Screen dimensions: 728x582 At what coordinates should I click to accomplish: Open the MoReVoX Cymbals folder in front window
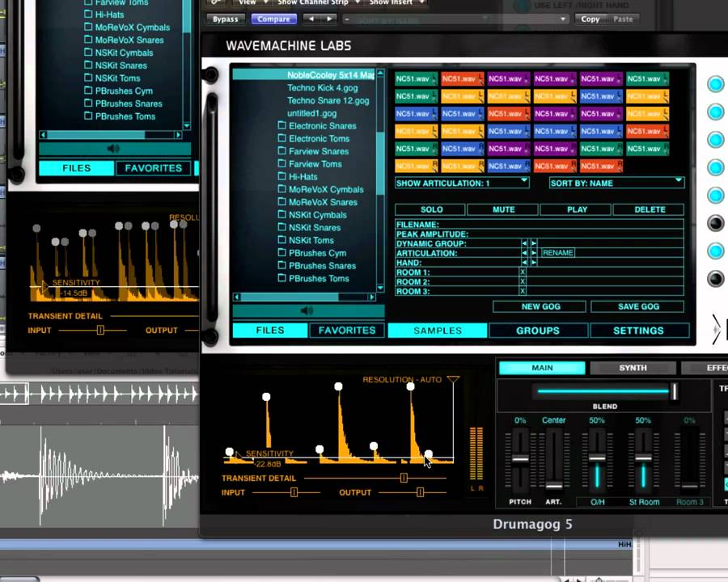tap(326, 189)
